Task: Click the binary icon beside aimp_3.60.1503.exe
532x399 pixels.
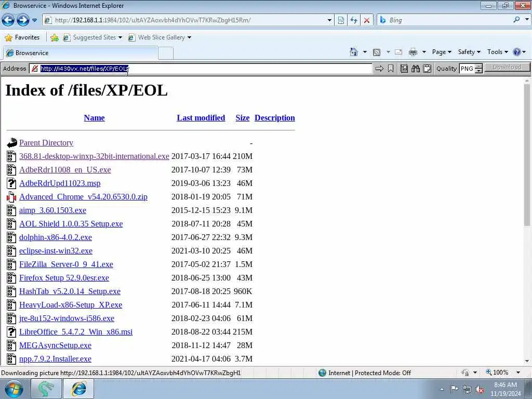Action: pos(11,210)
